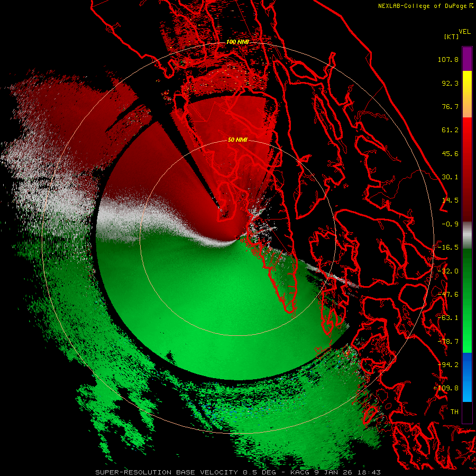This screenshot has width=476, height=476.
Task: Click the -32.0 velocity scale value
Action: click(x=448, y=271)
